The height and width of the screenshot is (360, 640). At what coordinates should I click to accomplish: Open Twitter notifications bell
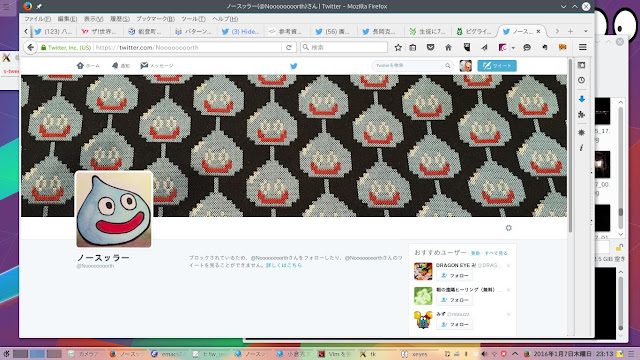[121, 66]
